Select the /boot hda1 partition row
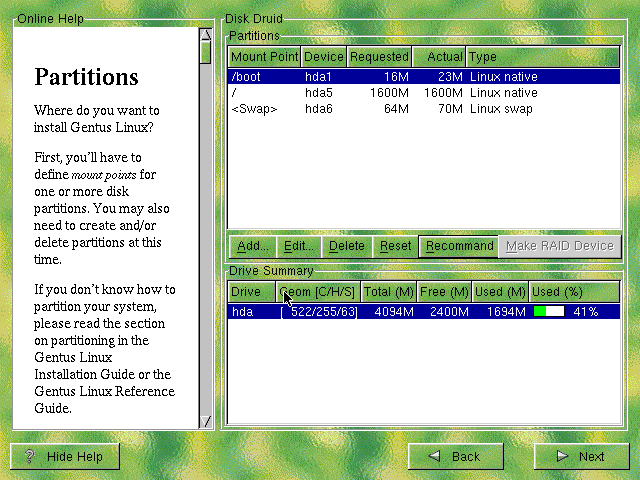 (x=424, y=77)
